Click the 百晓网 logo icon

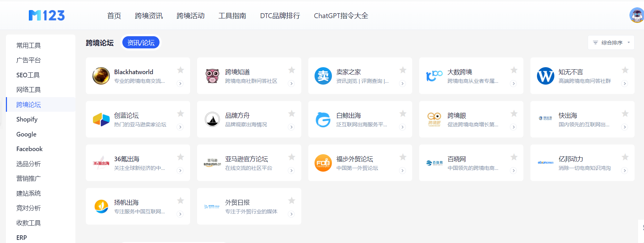(434, 163)
